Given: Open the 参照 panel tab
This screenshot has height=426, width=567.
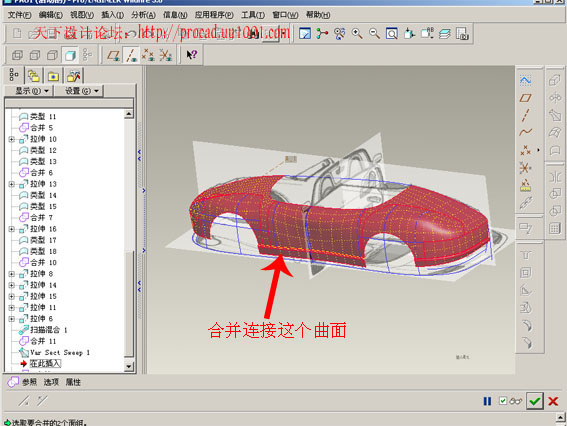Looking at the screenshot, I should click(29, 382).
